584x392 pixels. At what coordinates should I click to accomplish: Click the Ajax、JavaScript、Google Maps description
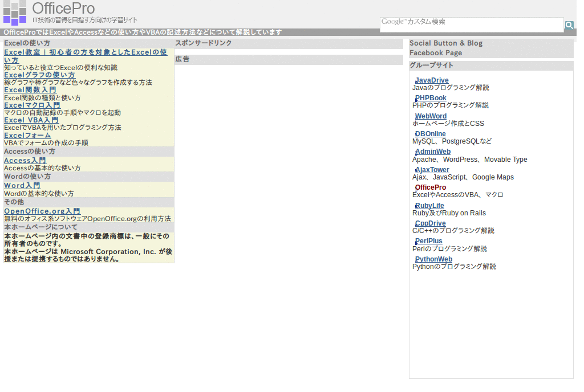coord(463,177)
